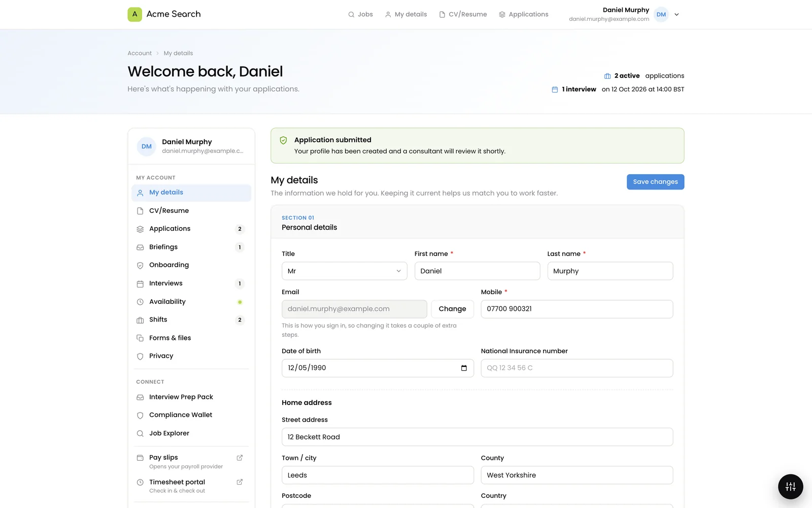Open Applications in the top navigation

[524, 15]
